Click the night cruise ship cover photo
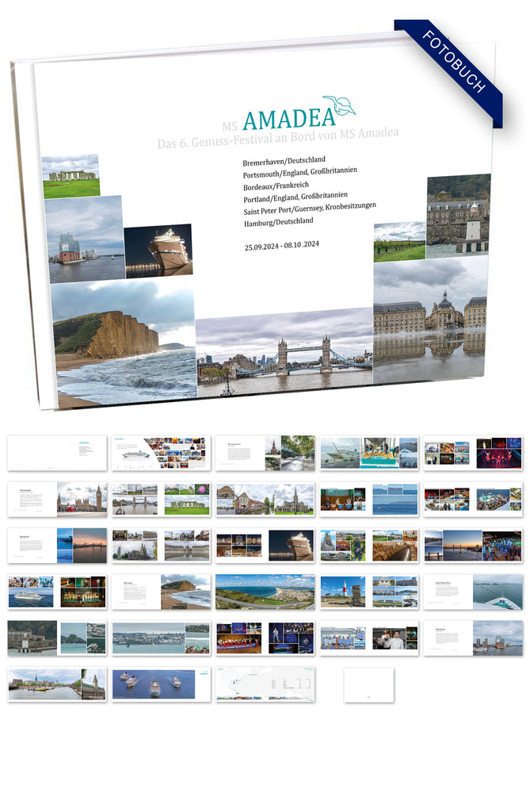530x812 pixels. [x=158, y=251]
